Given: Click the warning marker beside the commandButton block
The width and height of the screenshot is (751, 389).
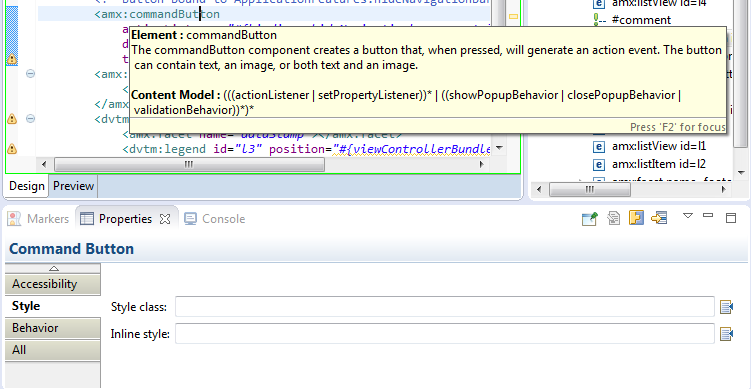Looking at the screenshot, I should pos(11,59).
